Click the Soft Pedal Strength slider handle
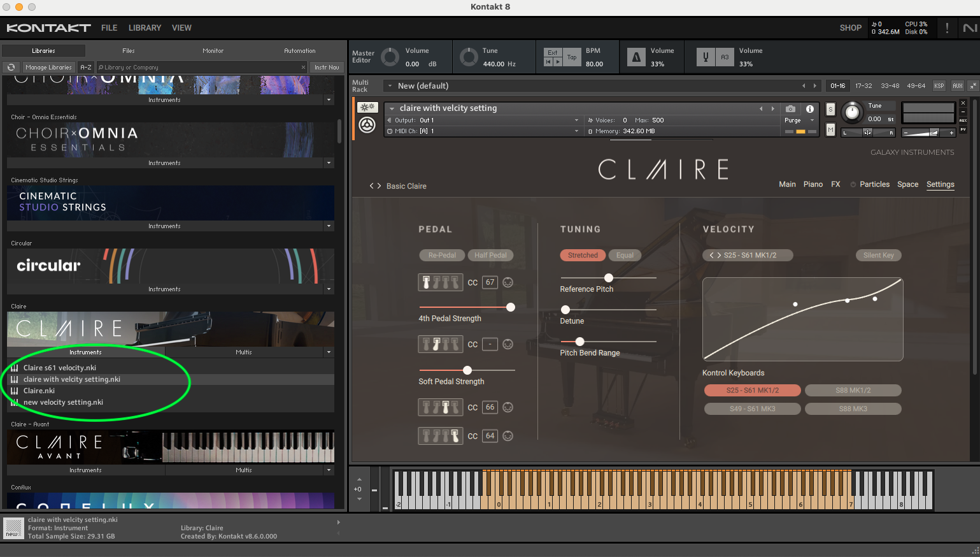Image resolution: width=980 pixels, height=557 pixels. click(x=467, y=370)
